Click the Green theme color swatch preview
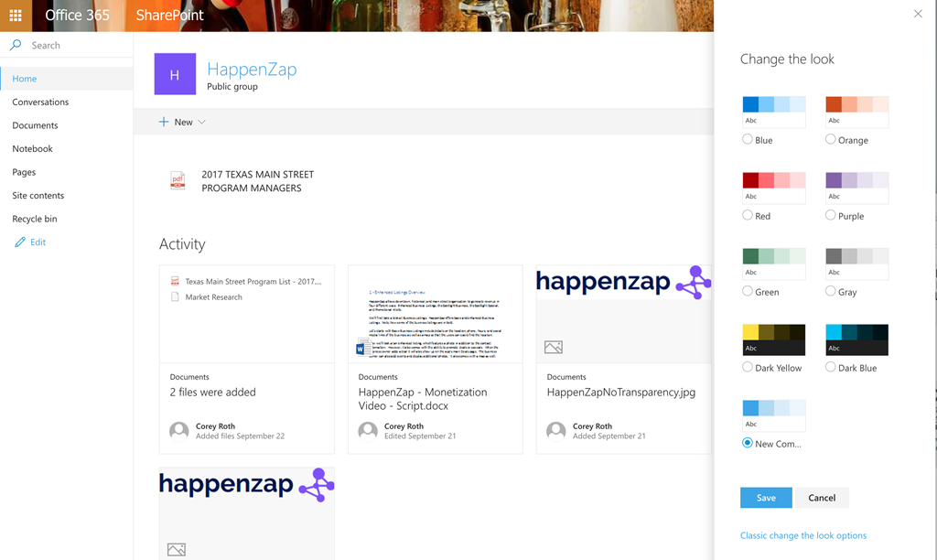937x560 pixels. [774, 264]
